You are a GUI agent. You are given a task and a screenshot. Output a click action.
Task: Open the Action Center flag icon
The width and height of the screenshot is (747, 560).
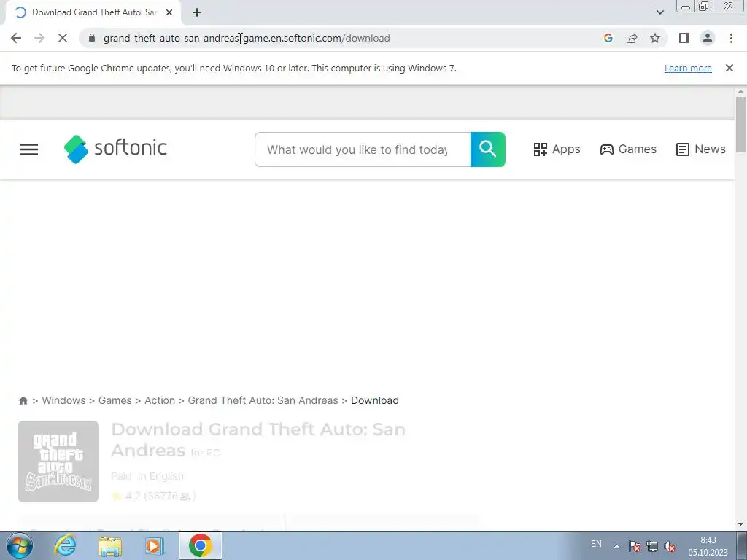(634, 546)
